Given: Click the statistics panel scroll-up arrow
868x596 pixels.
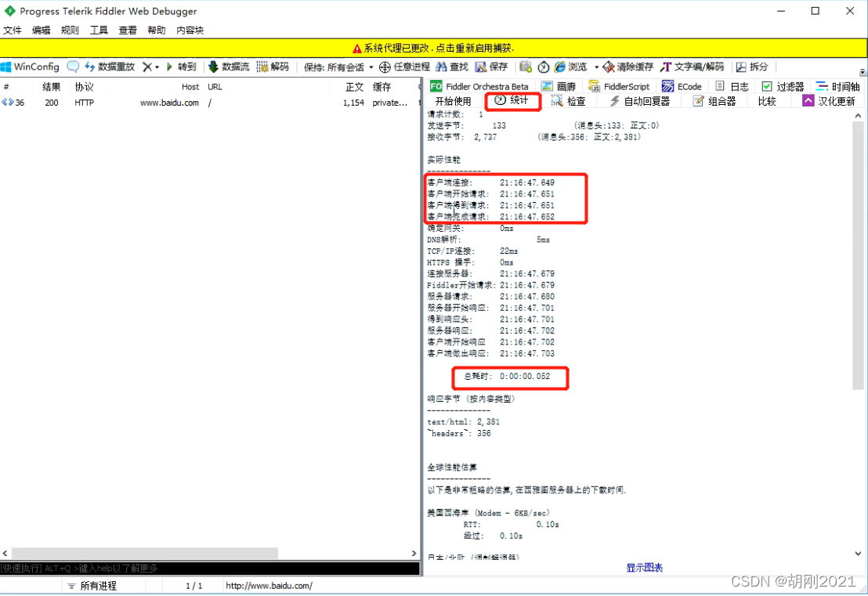Looking at the screenshot, I should pos(858,116).
